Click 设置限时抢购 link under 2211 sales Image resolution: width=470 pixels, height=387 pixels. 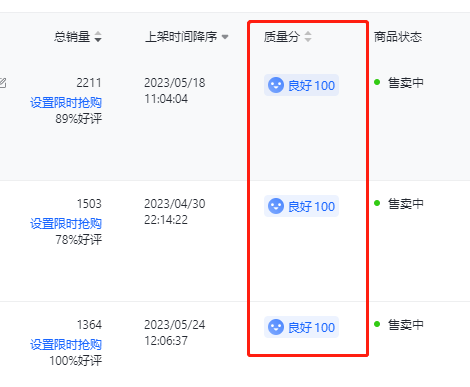click(x=66, y=102)
